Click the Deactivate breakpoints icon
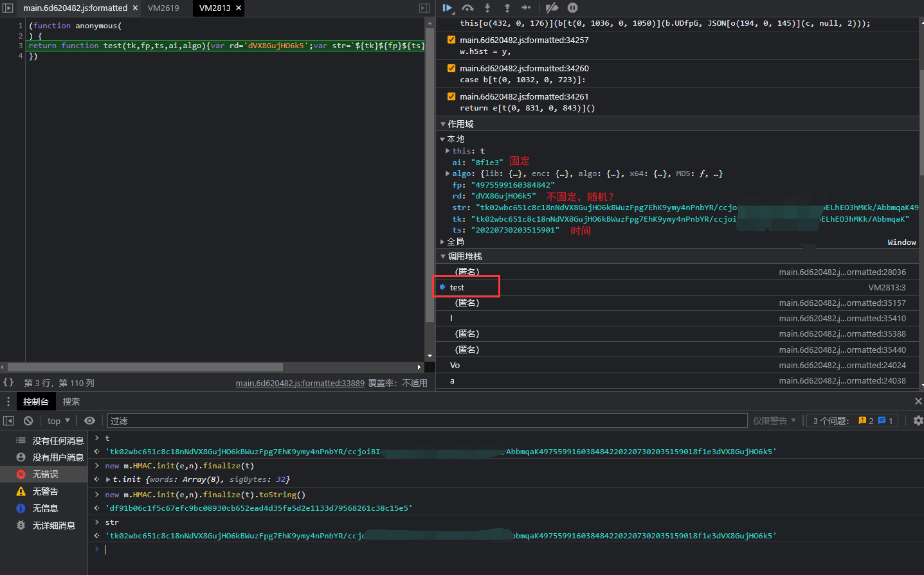 (552, 8)
